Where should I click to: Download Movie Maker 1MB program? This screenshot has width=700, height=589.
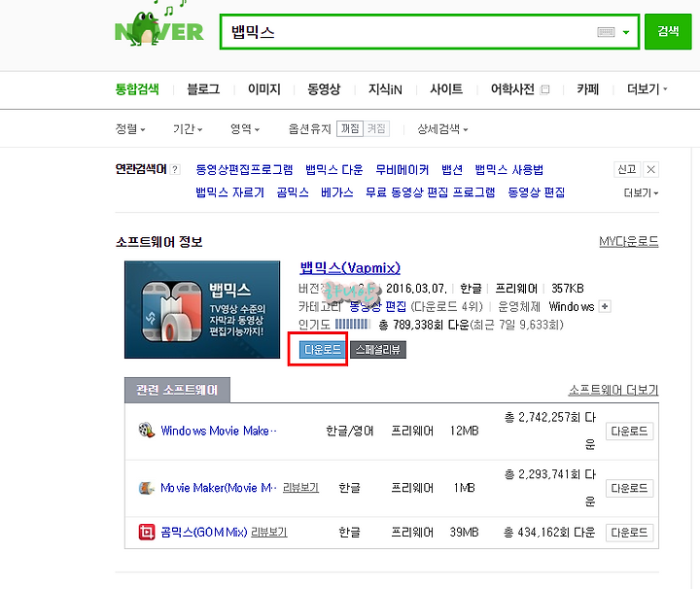(x=629, y=488)
